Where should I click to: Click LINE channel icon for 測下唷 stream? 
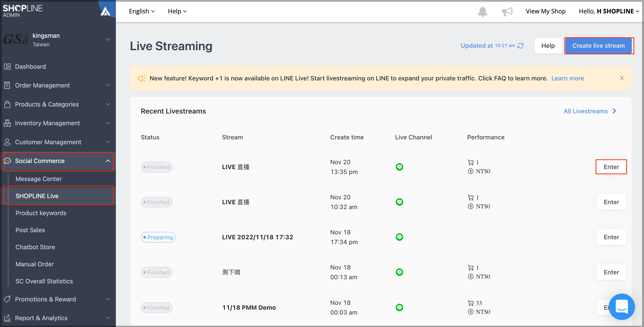399,272
